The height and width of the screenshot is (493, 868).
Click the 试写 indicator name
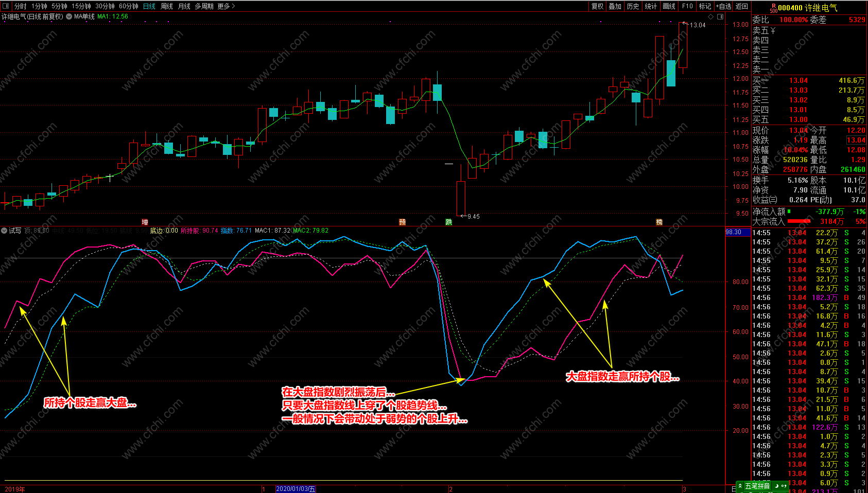tap(15, 231)
